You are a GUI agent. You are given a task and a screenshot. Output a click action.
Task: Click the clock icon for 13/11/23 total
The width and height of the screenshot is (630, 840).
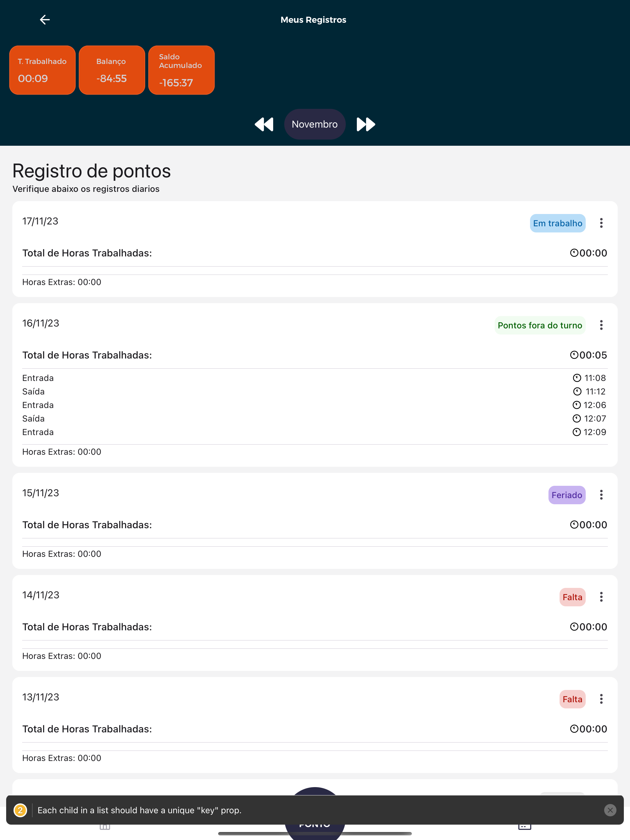[x=574, y=729]
